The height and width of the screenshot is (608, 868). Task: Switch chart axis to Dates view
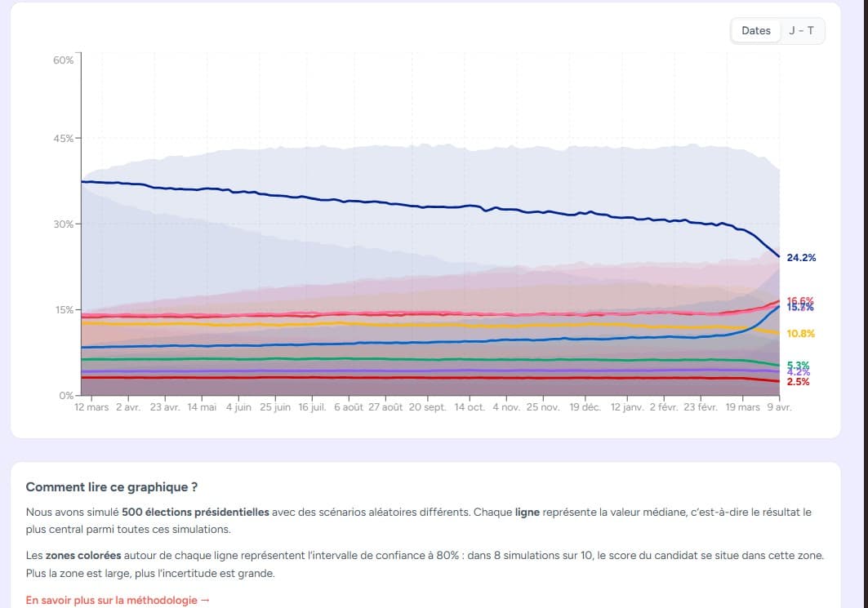coord(755,31)
